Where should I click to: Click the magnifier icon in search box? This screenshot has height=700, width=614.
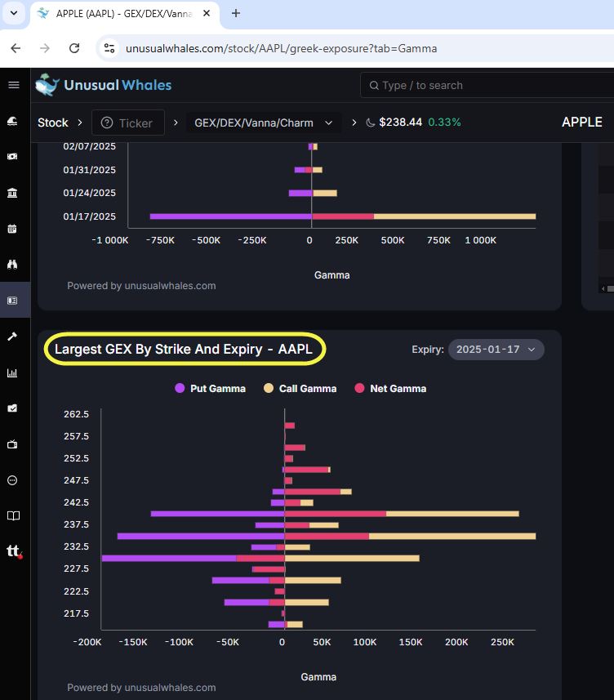(x=374, y=85)
